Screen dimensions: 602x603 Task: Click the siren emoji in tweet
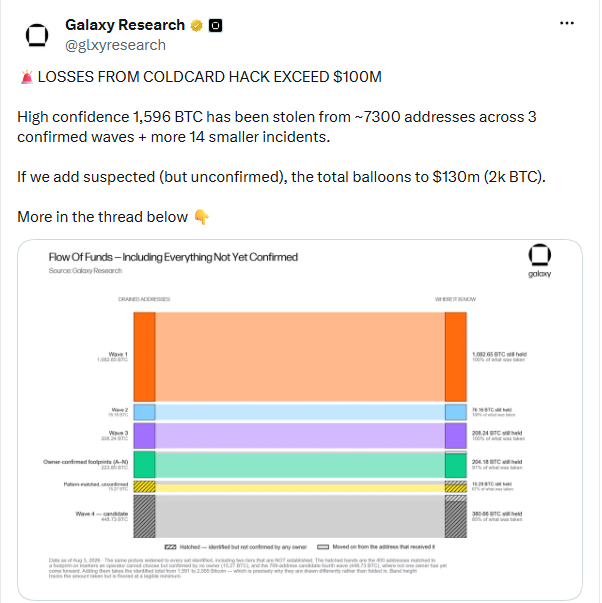click(x=27, y=77)
